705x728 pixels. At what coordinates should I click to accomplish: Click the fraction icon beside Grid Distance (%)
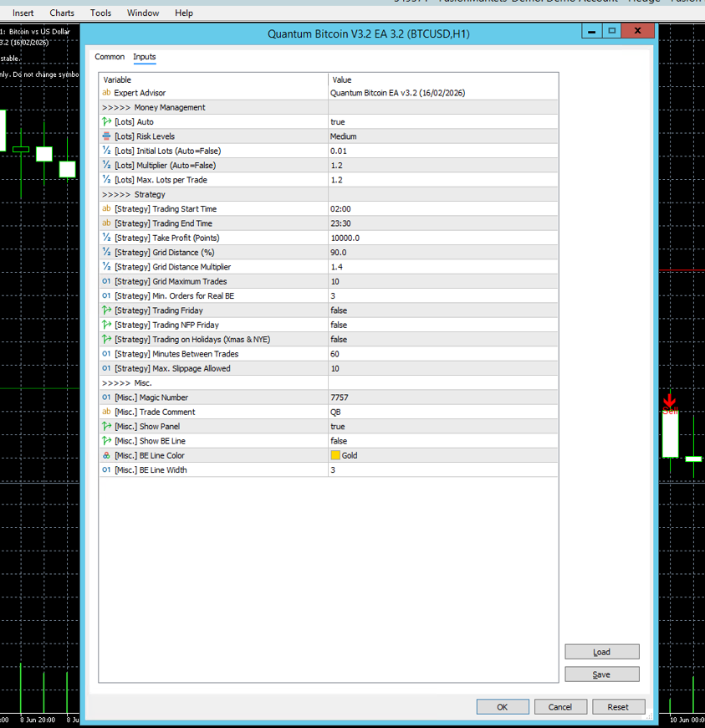(106, 252)
